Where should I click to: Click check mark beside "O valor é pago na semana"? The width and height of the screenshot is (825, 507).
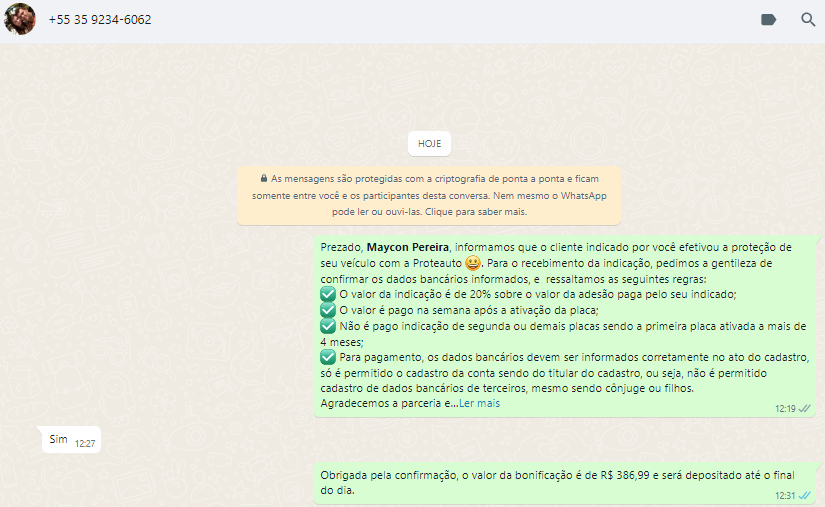pyautogui.click(x=328, y=311)
